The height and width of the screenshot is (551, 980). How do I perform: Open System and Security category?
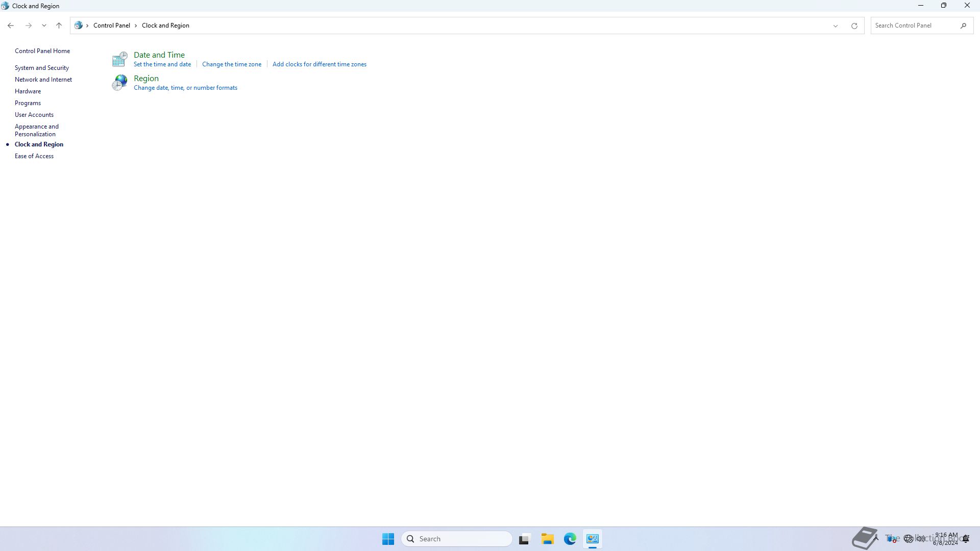coord(42,68)
